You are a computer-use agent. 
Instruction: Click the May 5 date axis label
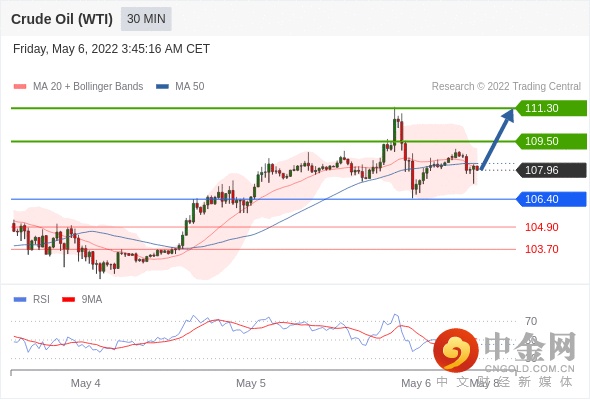251,383
